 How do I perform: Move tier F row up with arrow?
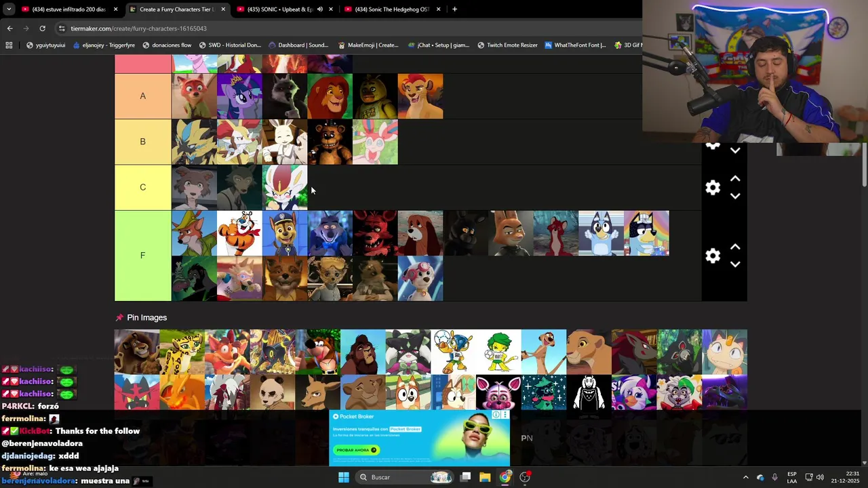click(735, 247)
